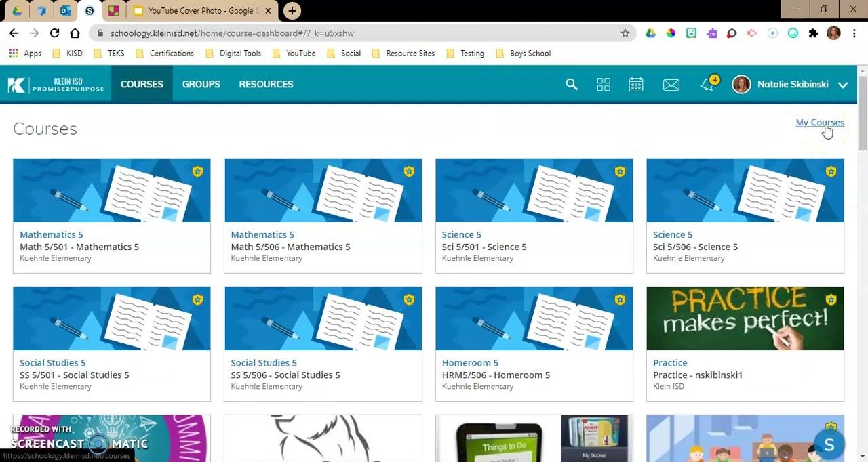Click the badge icon on HRM5/506 Homeroom card
Image resolution: width=868 pixels, height=462 pixels.
[x=620, y=300]
